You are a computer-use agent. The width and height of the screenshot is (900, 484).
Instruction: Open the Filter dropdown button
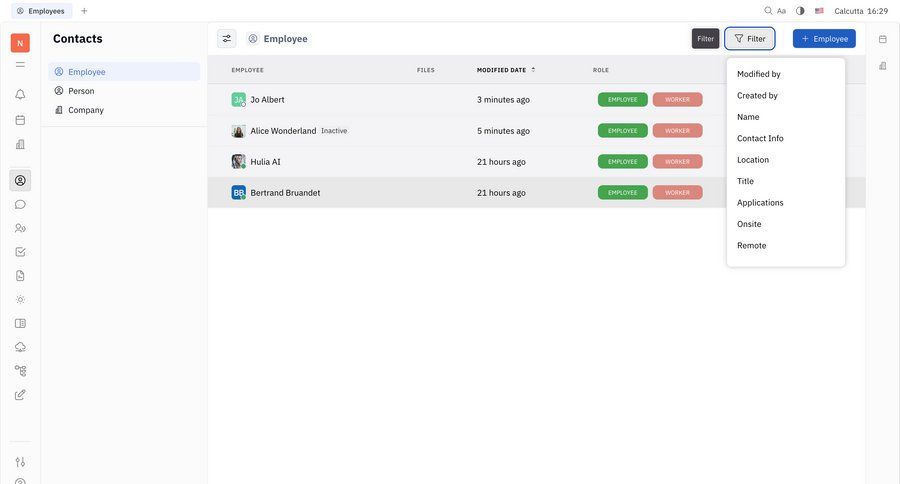(x=750, y=39)
